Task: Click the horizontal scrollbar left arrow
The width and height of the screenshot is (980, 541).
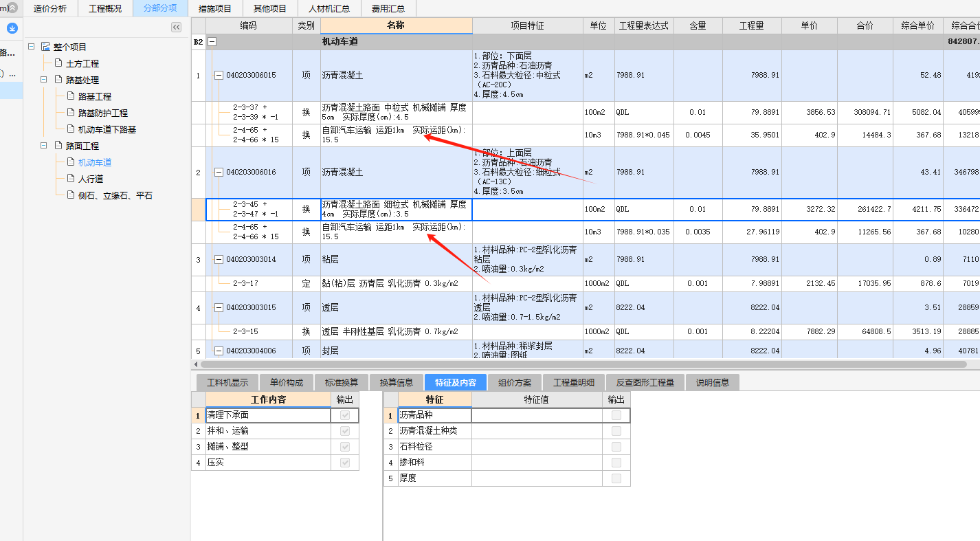Action: [x=197, y=364]
